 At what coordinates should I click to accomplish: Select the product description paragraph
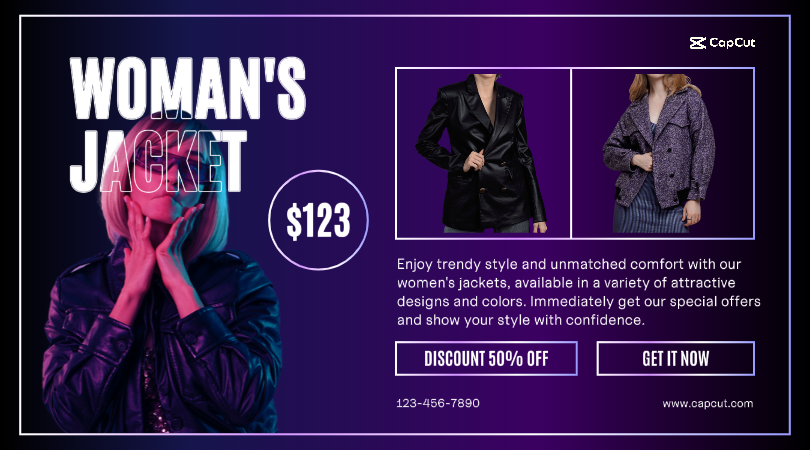click(x=579, y=292)
